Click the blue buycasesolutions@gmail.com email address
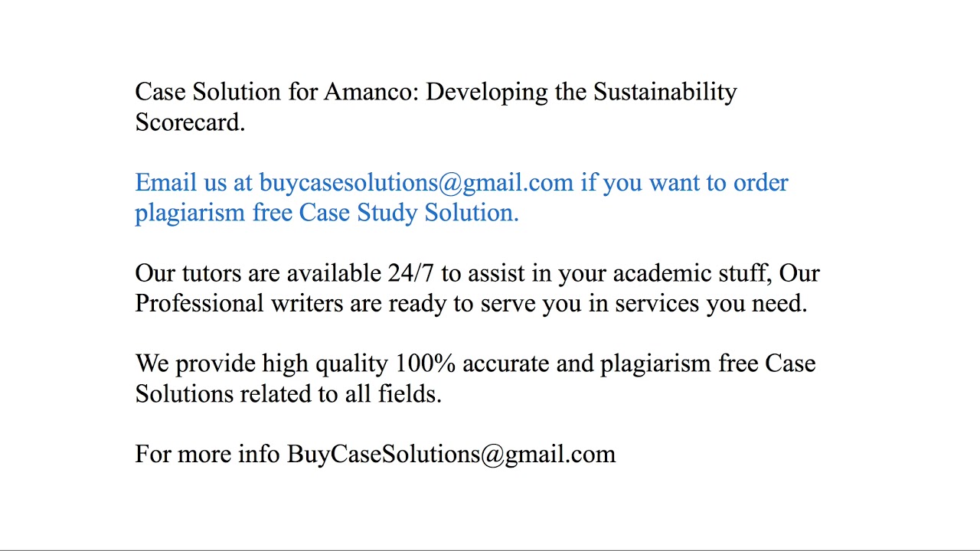980x551 pixels. click(416, 183)
